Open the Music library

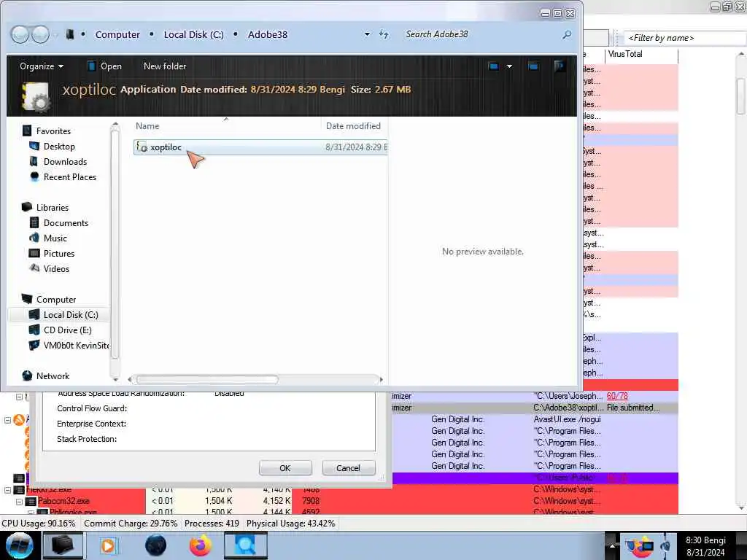coord(55,238)
